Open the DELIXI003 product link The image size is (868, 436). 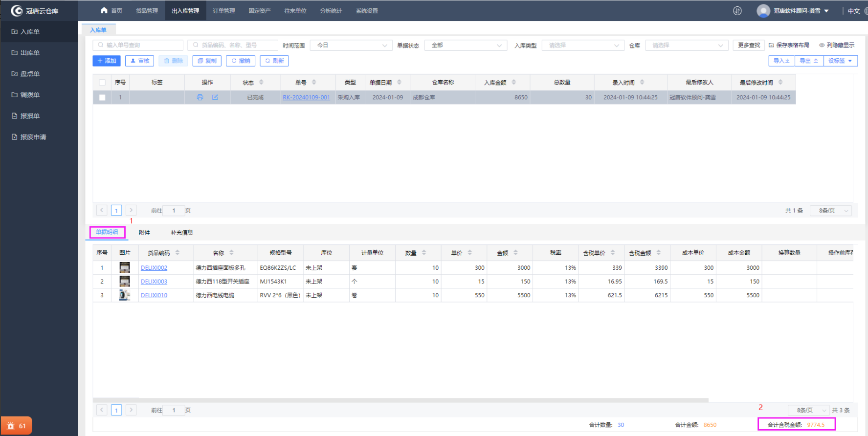(154, 282)
